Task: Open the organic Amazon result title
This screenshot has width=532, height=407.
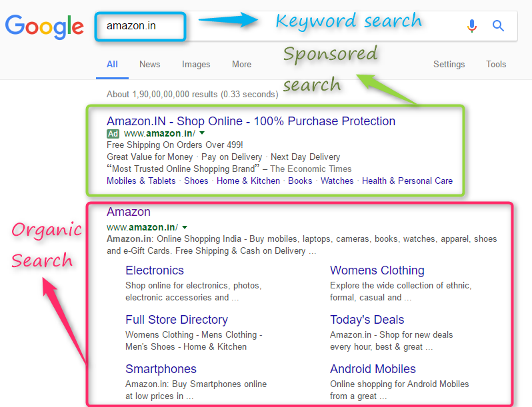Action: click(129, 212)
